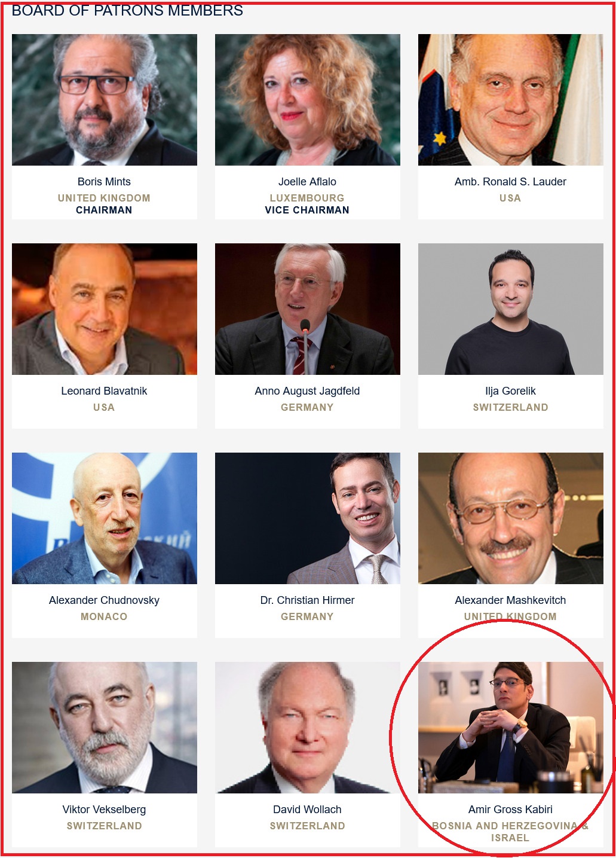Click the Leonard Blavatnik name text
616x858 pixels.
tap(104, 391)
